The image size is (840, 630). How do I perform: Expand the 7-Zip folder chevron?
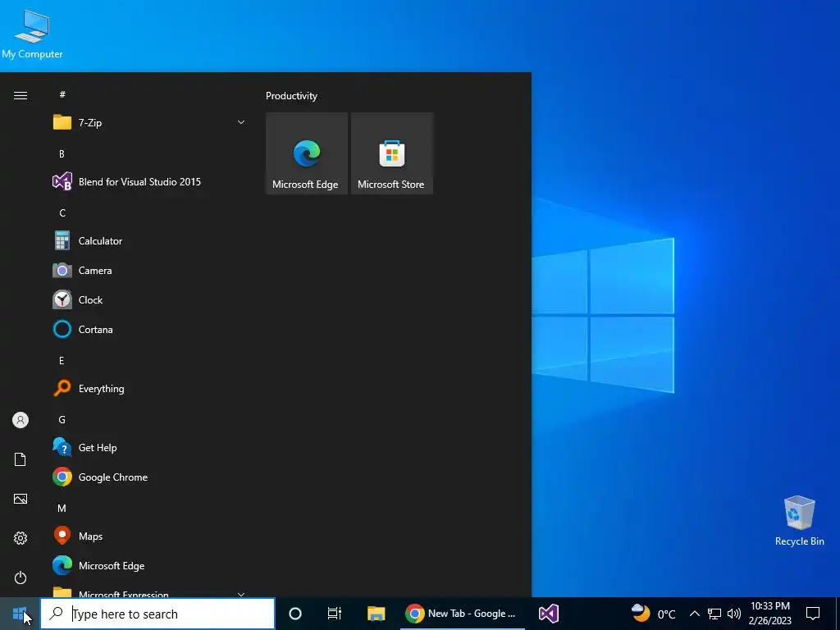click(x=241, y=123)
